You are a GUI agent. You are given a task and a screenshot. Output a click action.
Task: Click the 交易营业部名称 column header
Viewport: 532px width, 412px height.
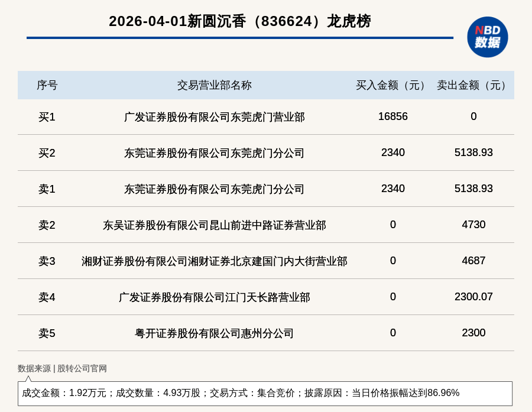coord(214,85)
